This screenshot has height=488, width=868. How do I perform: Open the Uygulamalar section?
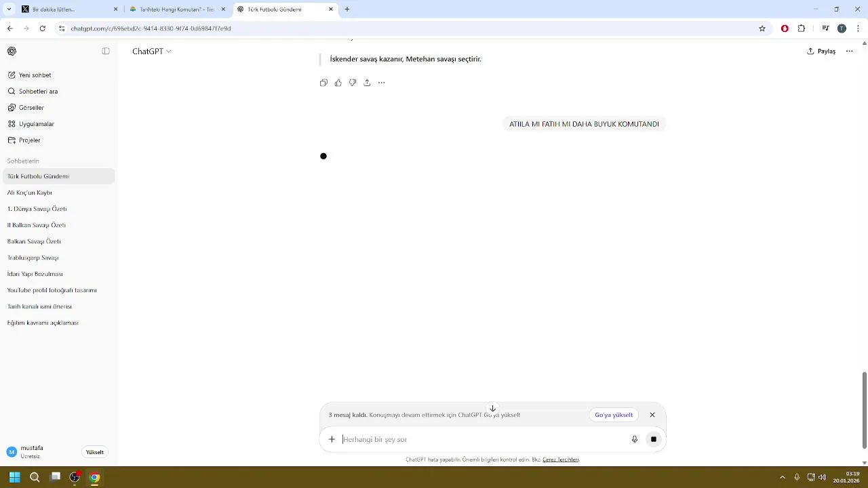pos(58,124)
